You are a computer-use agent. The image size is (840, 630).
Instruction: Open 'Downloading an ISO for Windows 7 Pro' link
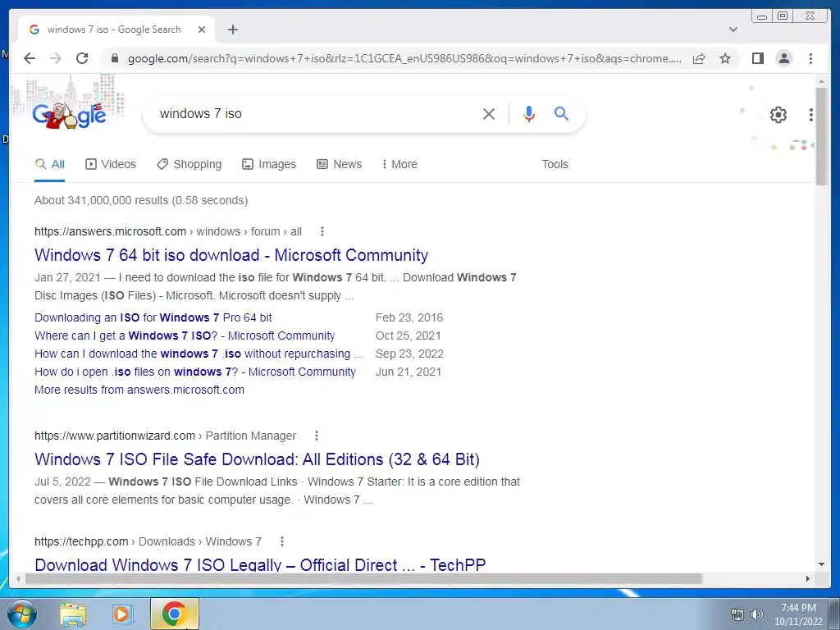point(153,317)
